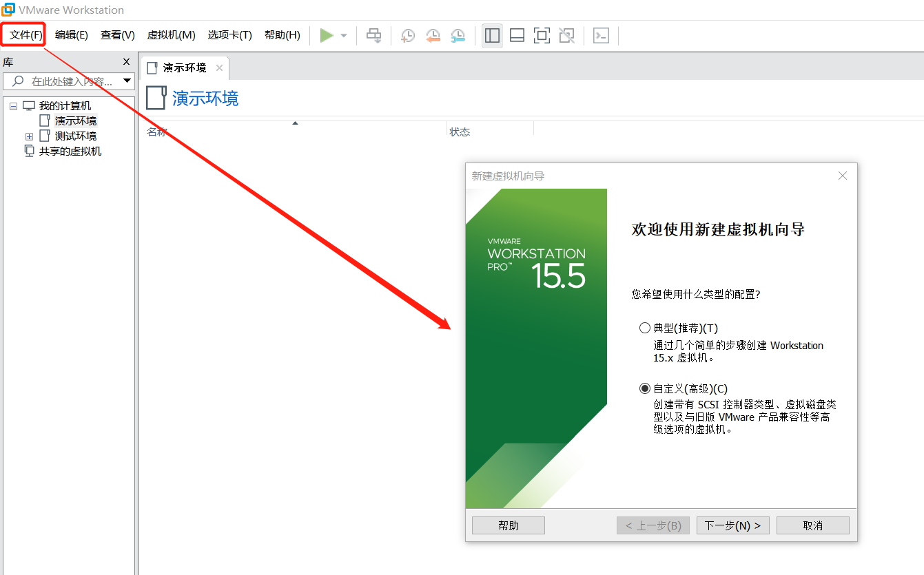The width and height of the screenshot is (924, 575).
Task: Click the send Ctrl+Alt+Del toolbar icon
Action: click(373, 35)
